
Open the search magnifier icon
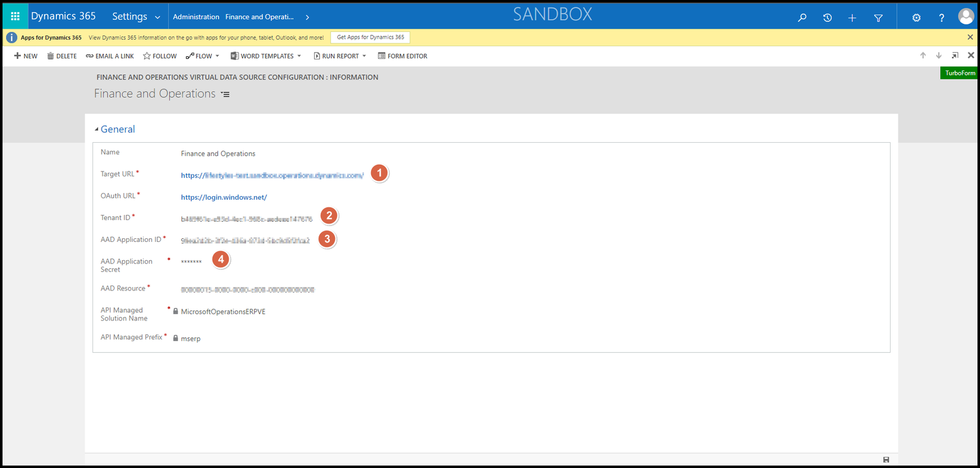click(802, 18)
